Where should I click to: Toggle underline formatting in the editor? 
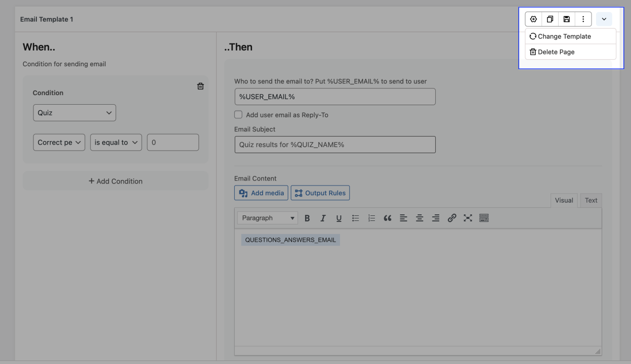339,217
